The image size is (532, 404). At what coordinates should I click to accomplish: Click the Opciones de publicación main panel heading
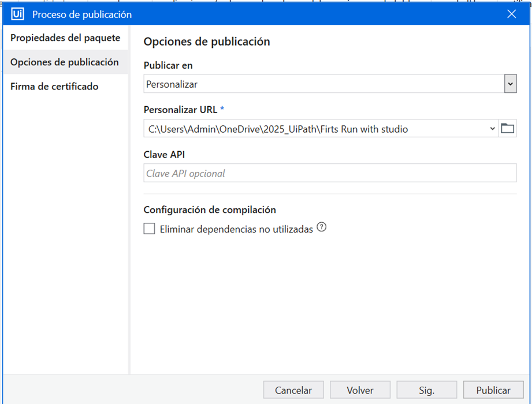[207, 42]
